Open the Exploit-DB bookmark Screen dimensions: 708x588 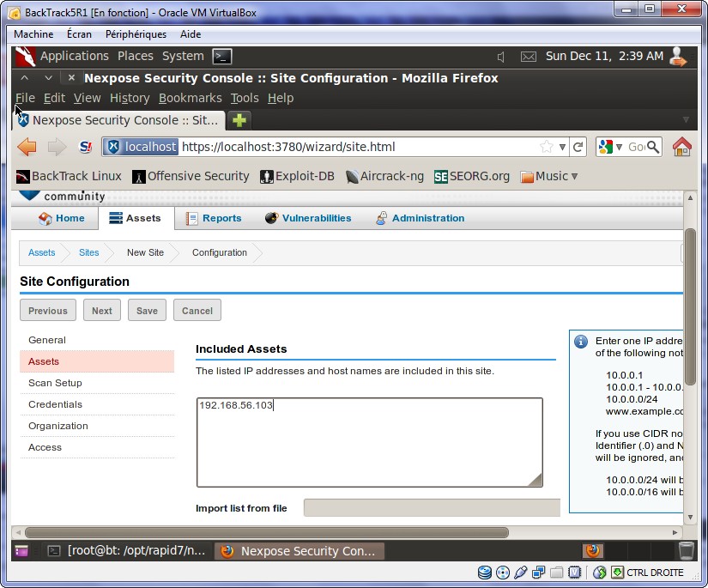297,176
